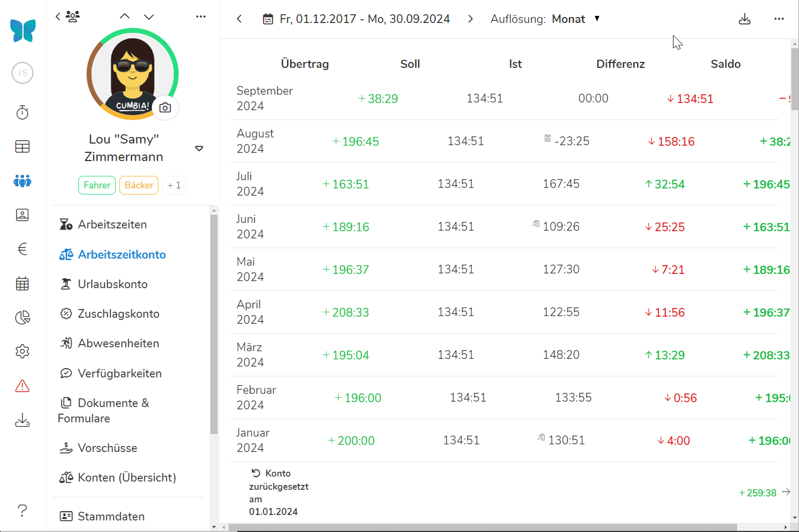This screenshot has width=799, height=532.
Task: Open the Auflösung Monat dropdown
Action: click(x=575, y=19)
